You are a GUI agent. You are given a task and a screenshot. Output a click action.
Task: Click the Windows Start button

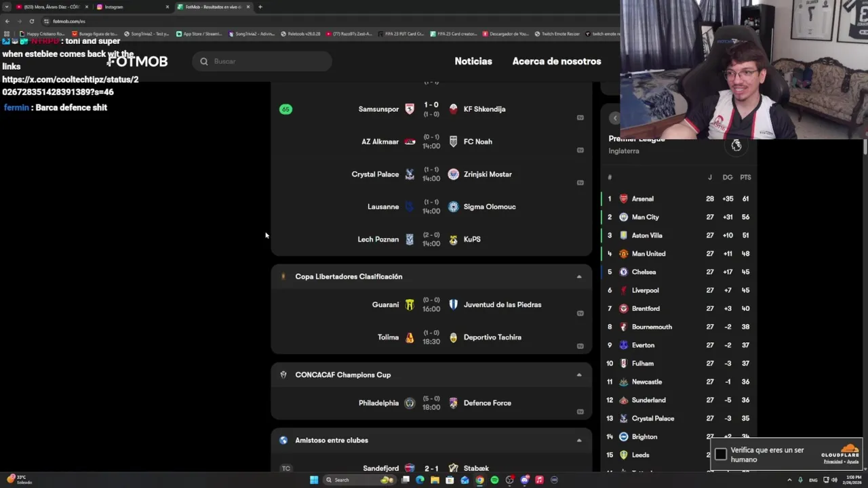[x=314, y=480]
